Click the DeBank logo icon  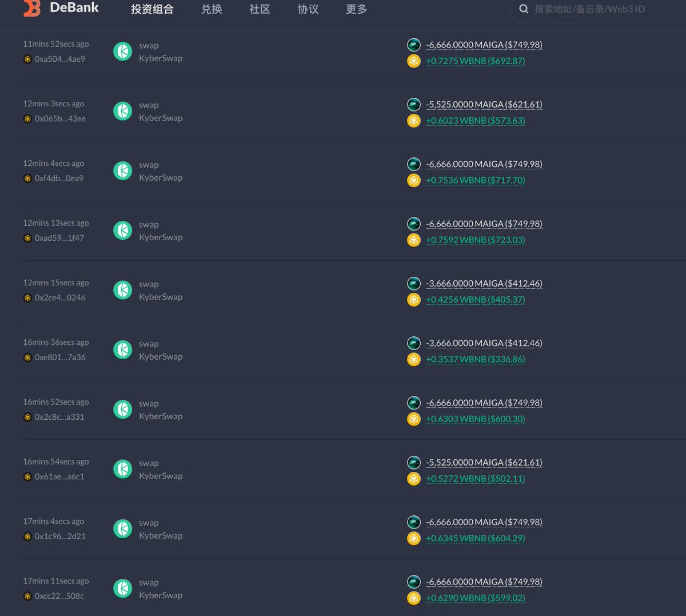(x=32, y=8)
